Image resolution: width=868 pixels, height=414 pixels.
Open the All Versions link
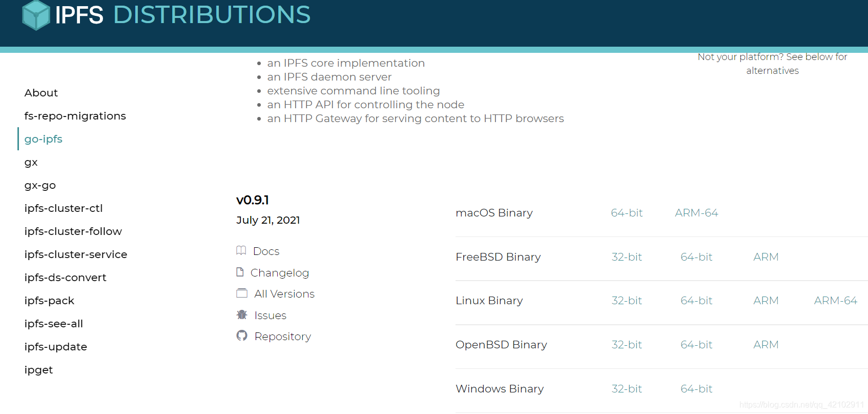(284, 294)
